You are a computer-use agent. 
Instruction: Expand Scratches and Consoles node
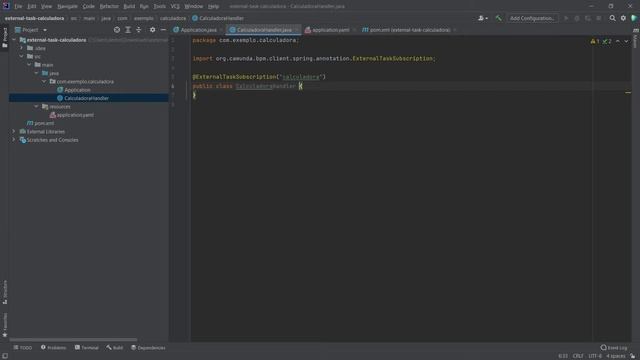(x=14, y=140)
